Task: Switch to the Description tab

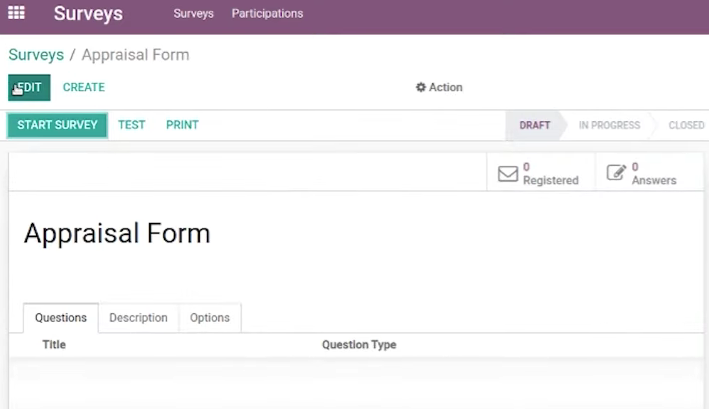Action: click(x=138, y=318)
